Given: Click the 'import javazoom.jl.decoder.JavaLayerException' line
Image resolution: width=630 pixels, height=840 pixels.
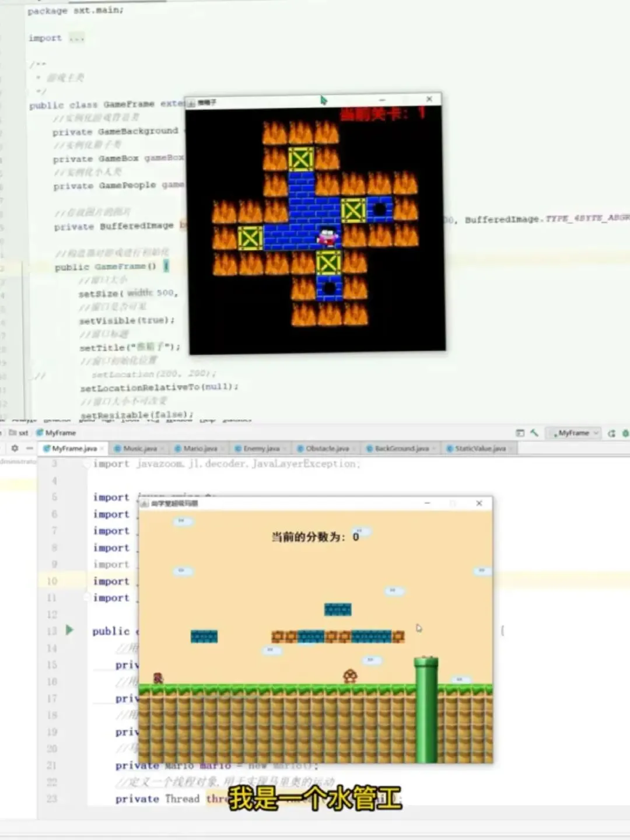Looking at the screenshot, I should (226, 464).
